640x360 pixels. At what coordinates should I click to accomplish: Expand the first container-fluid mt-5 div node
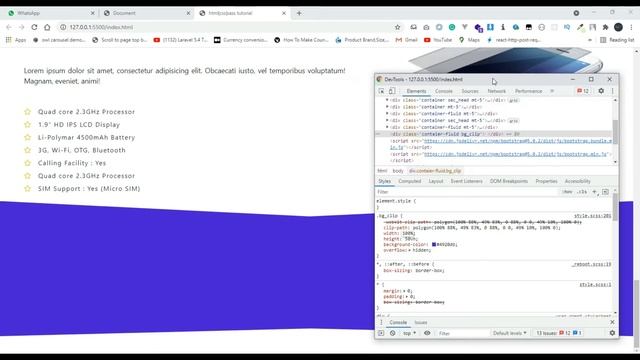[x=387, y=113]
